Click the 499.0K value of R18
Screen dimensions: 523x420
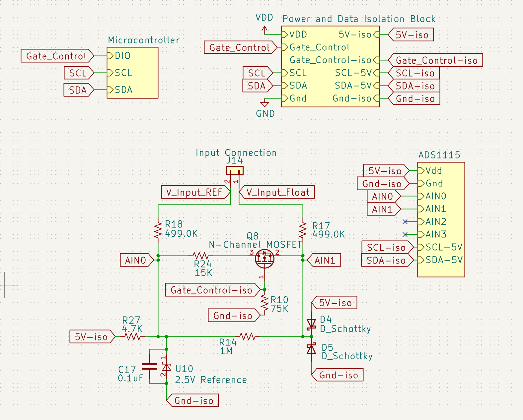pos(181,234)
